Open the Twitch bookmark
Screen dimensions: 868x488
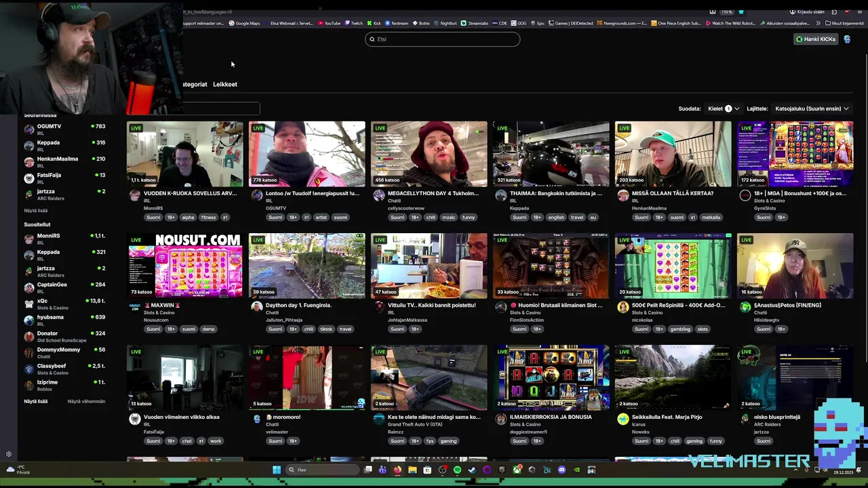[x=353, y=23]
